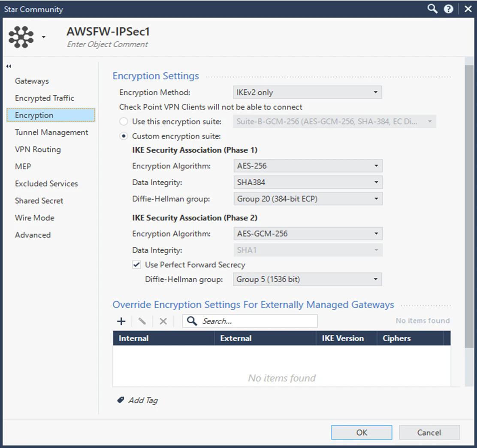The width and height of the screenshot is (477, 448).
Task: Open VPN Routing page
Action: click(38, 150)
